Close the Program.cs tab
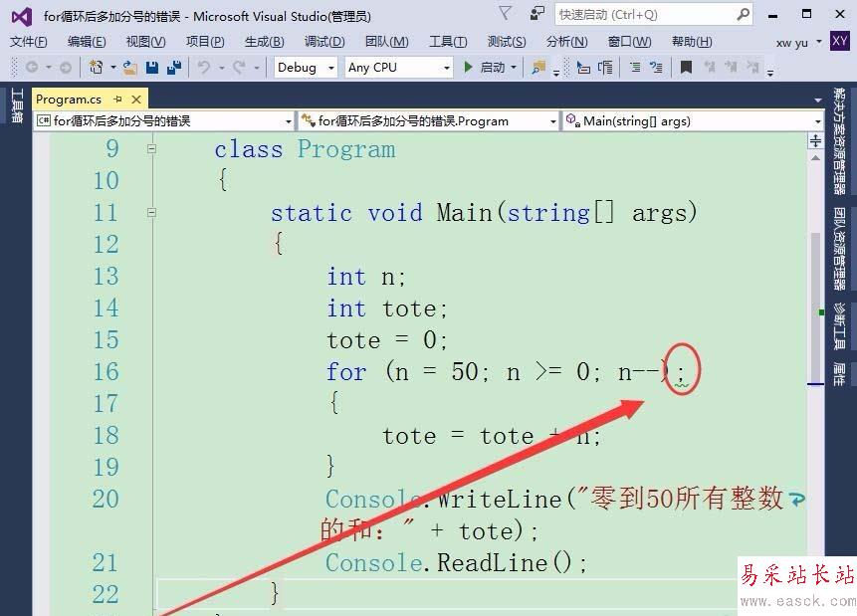 click(136, 99)
